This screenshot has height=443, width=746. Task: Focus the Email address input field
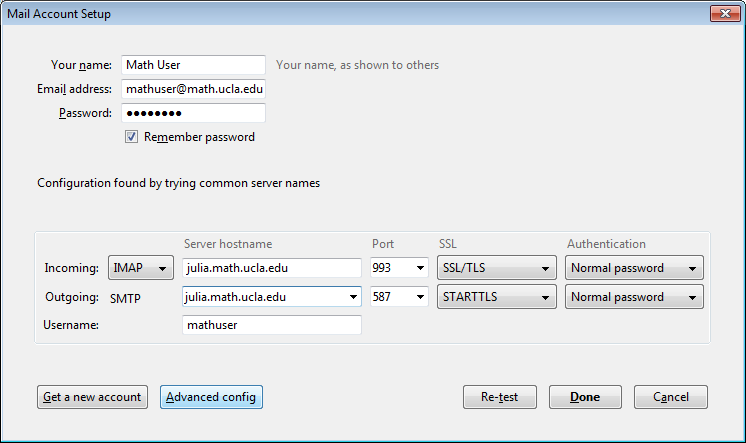click(x=193, y=89)
